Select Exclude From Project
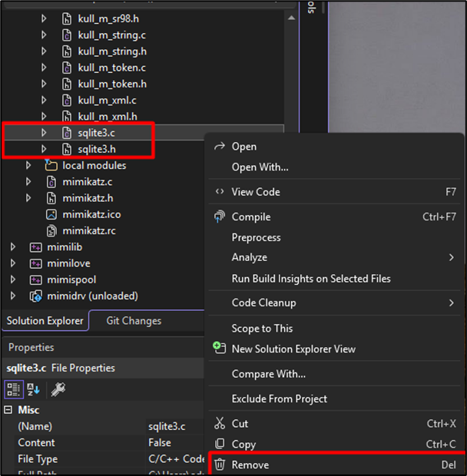Screen dimensions: 467x476 click(x=280, y=398)
